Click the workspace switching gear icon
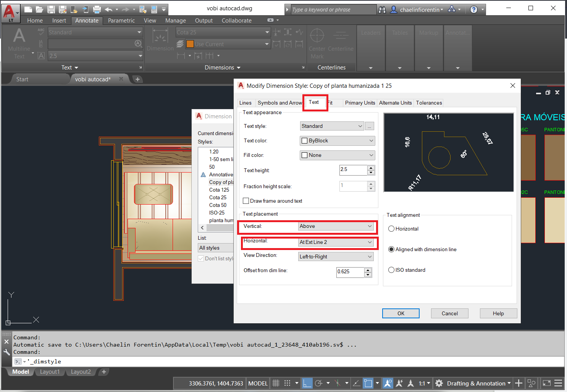Screen dimensions: 567x392 tap(439, 383)
